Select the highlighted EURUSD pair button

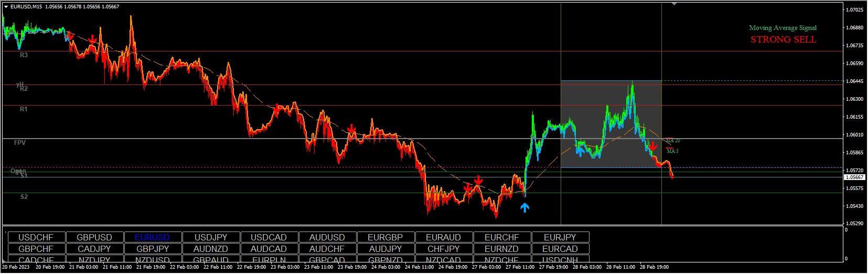153,237
